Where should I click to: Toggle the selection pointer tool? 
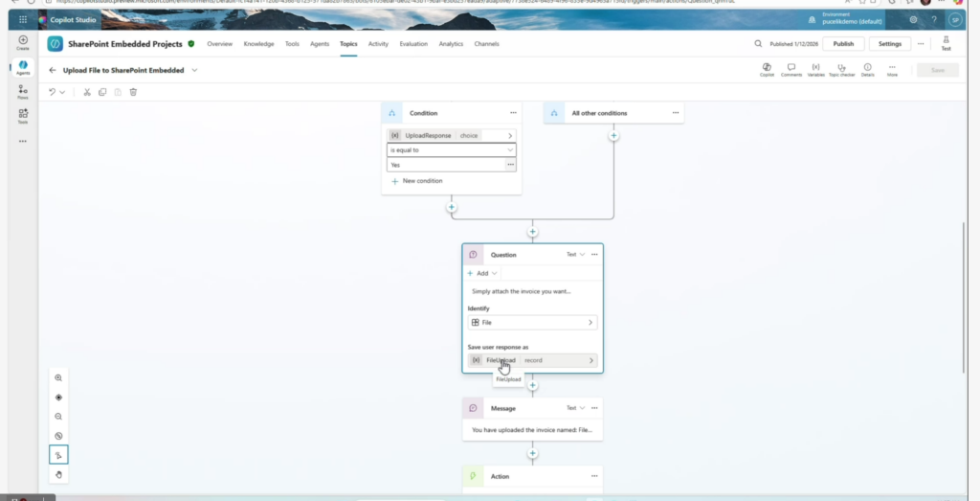tap(58, 455)
